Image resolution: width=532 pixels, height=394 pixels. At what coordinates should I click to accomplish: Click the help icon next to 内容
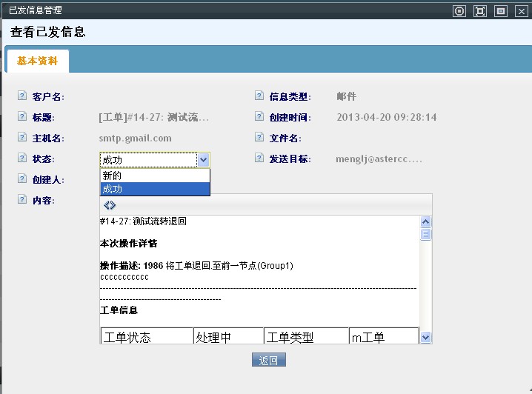(x=22, y=200)
